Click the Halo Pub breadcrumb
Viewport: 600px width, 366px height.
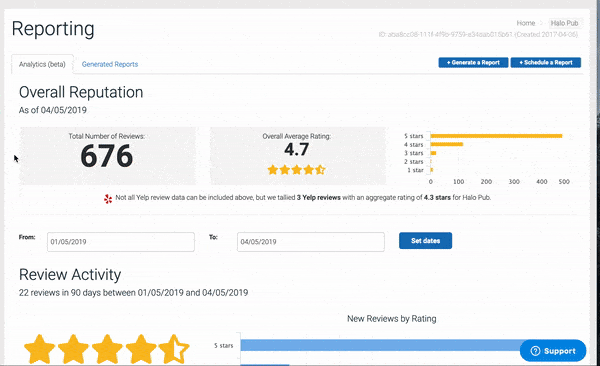coord(564,23)
